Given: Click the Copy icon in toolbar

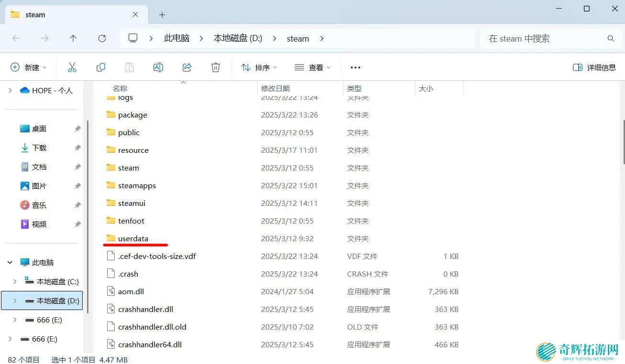Looking at the screenshot, I should (x=101, y=67).
